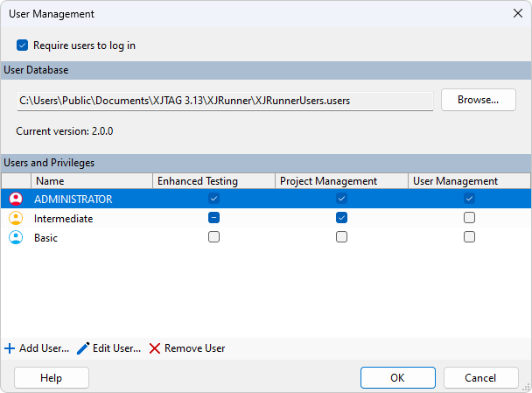Close the User Management dialog
532x393 pixels.
[x=516, y=13]
